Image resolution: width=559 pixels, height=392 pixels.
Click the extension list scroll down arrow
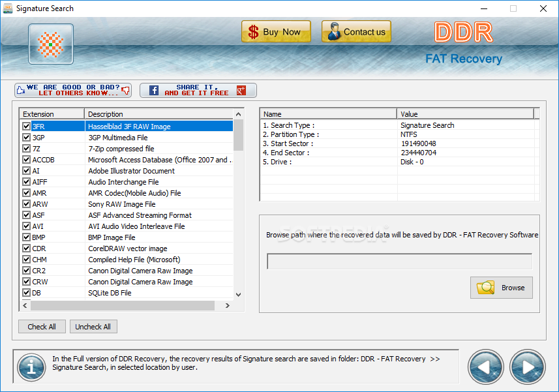[x=239, y=295]
